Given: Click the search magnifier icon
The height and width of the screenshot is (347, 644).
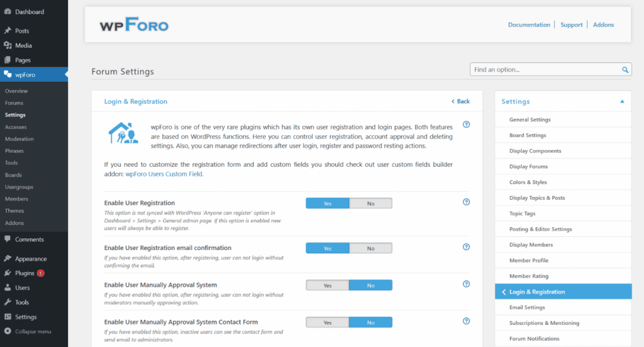Looking at the screenshot, I should (625, 70).
